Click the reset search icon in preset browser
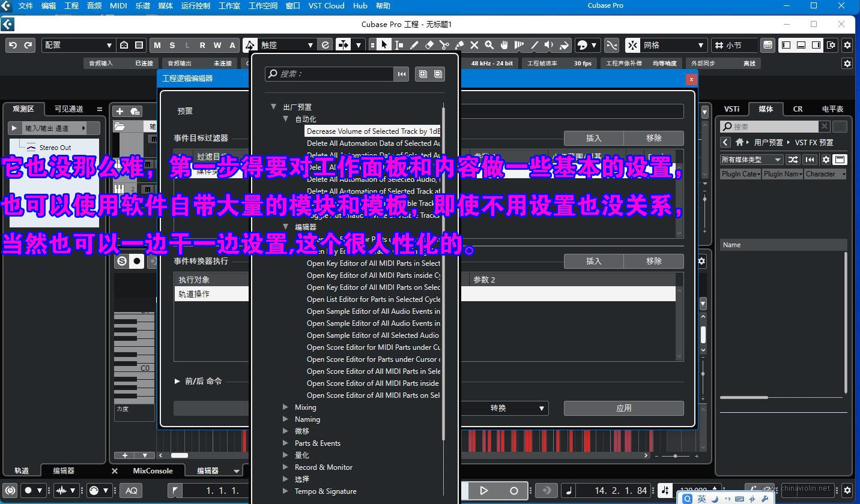Viewport: 860px width, 504px height. click(402, 74)
